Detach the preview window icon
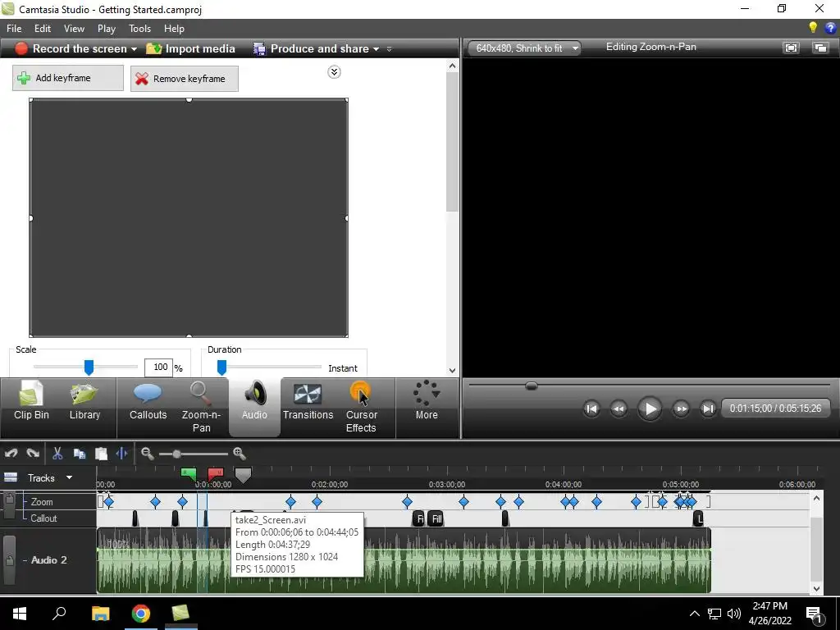 pyautogui.click(x=820, y=48)
